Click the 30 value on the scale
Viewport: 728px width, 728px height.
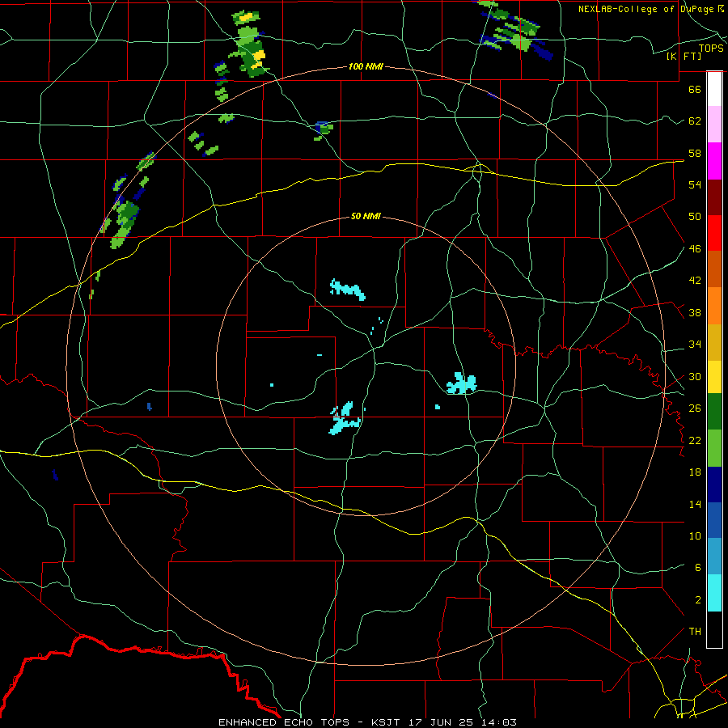pos(695,376)
